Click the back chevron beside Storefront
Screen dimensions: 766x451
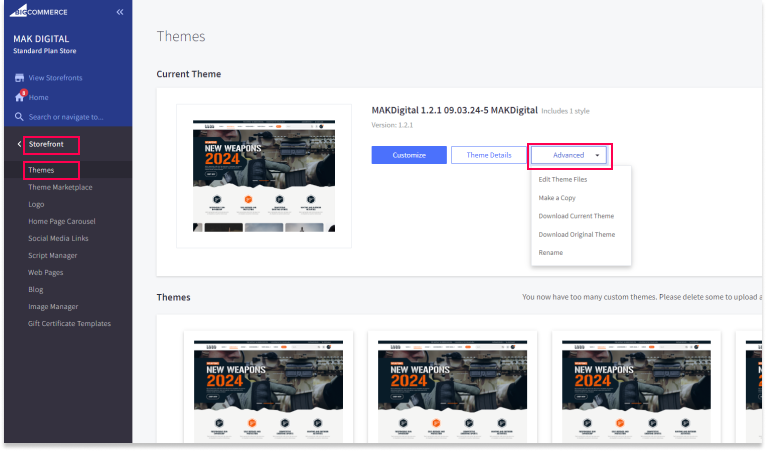19,145
